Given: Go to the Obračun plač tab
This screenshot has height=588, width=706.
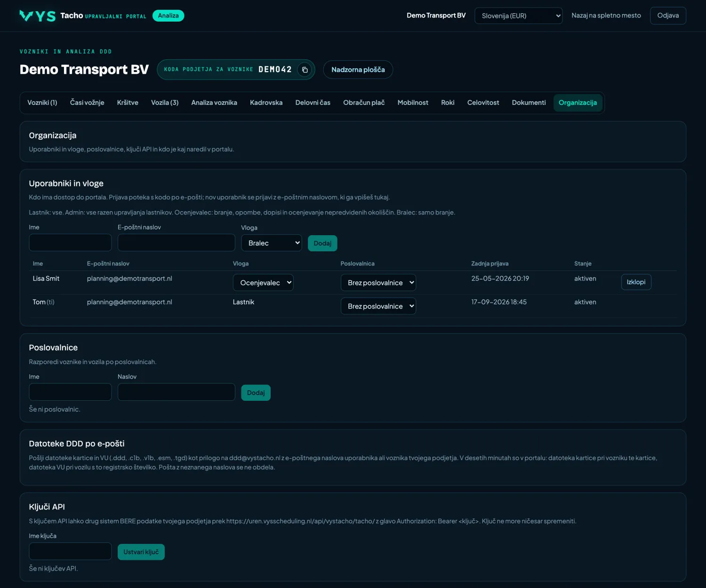Looking at the screenshot, I should click(364, 103).
